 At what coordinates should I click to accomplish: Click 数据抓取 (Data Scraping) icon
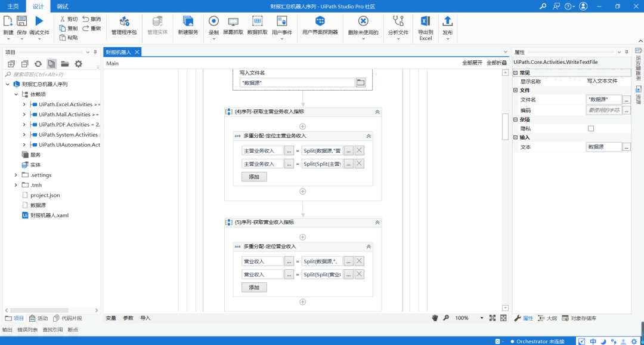pos(258,21)
